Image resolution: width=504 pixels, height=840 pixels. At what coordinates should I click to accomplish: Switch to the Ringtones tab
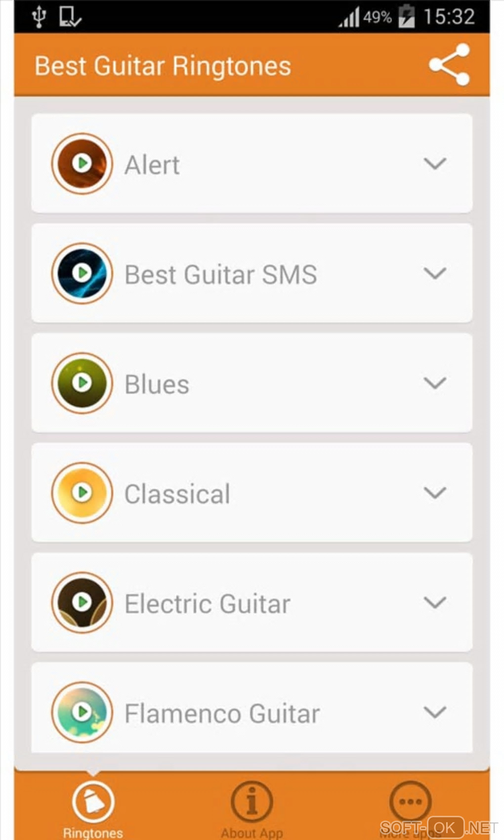(93, 808)
